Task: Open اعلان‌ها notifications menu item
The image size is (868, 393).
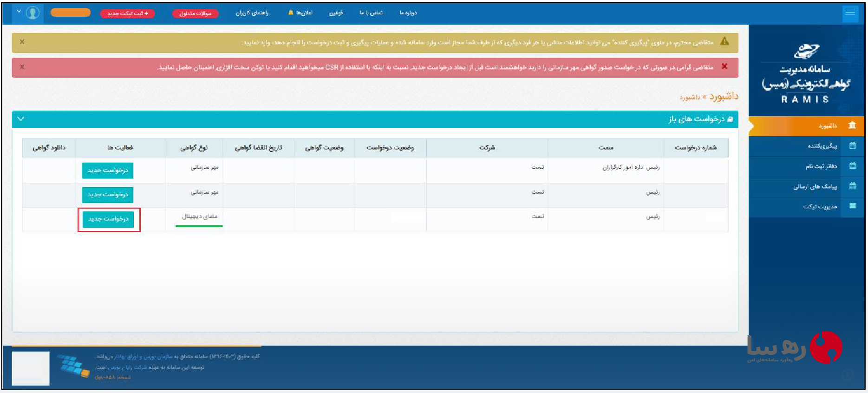Action: pyautogui.click(x=304, y=13)
